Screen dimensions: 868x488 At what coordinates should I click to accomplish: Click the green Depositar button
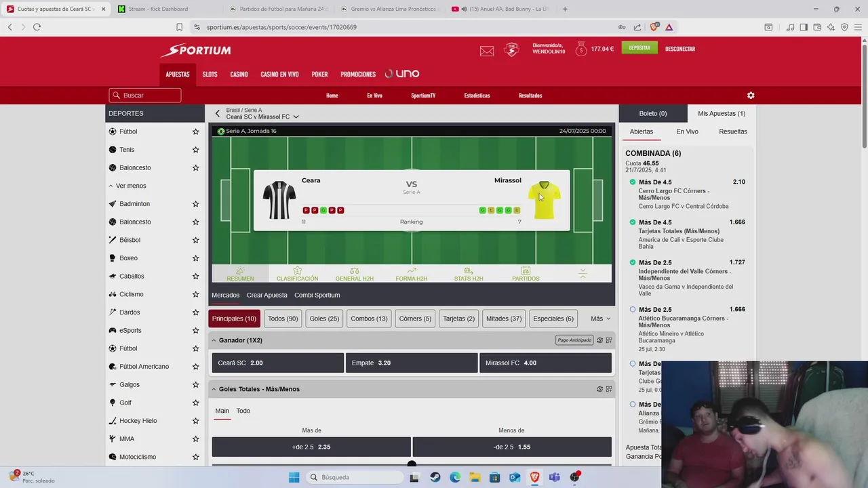coord(639,48)
